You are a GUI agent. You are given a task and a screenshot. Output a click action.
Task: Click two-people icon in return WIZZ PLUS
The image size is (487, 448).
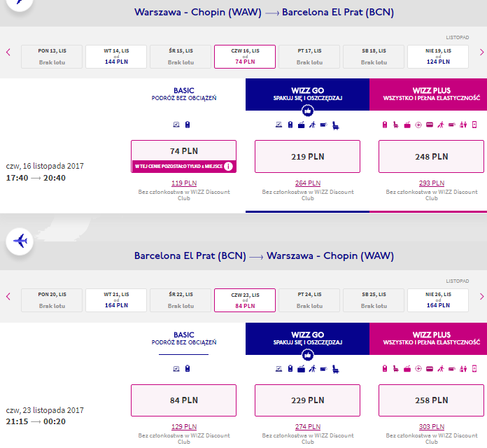(x=463, y=369)
